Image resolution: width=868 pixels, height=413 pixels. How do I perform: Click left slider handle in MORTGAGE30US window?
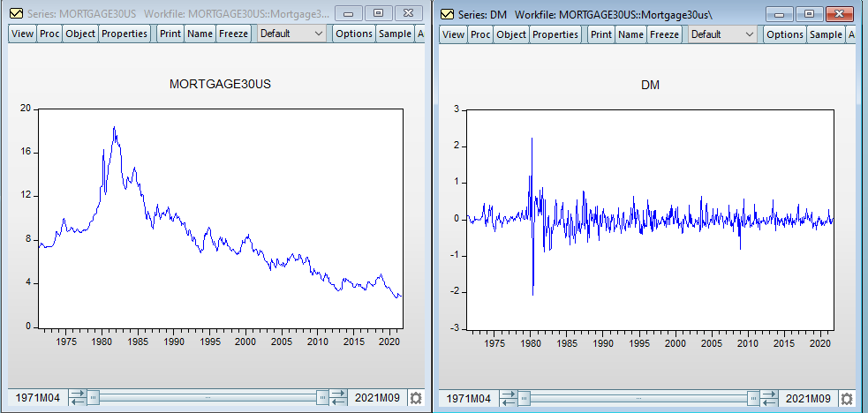coord(94,397)
